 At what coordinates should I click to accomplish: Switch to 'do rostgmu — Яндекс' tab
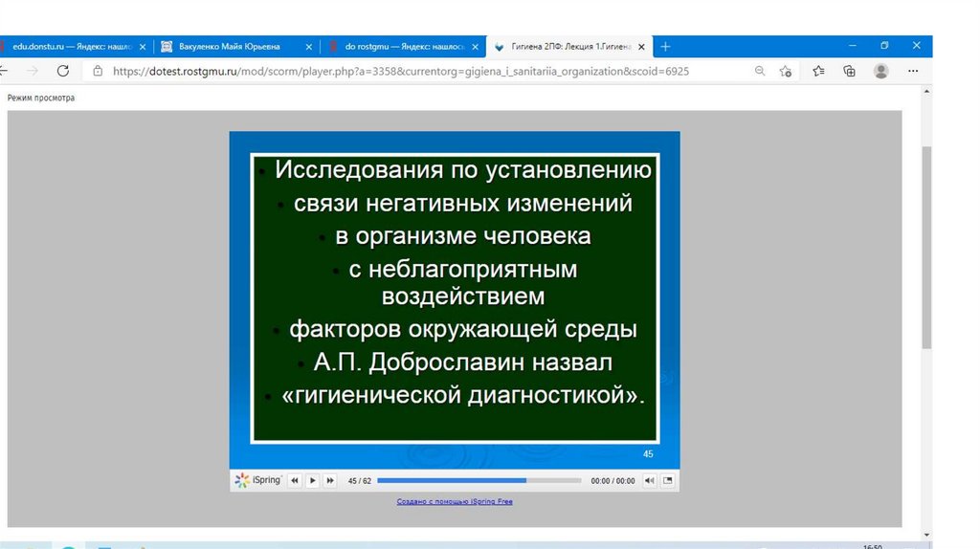[x=402, y=46]
